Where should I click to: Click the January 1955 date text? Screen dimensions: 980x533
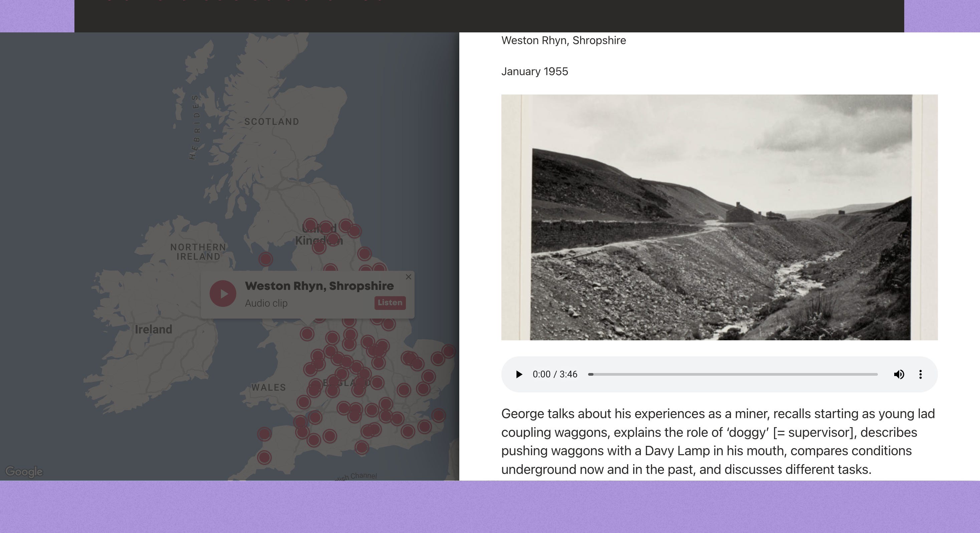[534, 71]
